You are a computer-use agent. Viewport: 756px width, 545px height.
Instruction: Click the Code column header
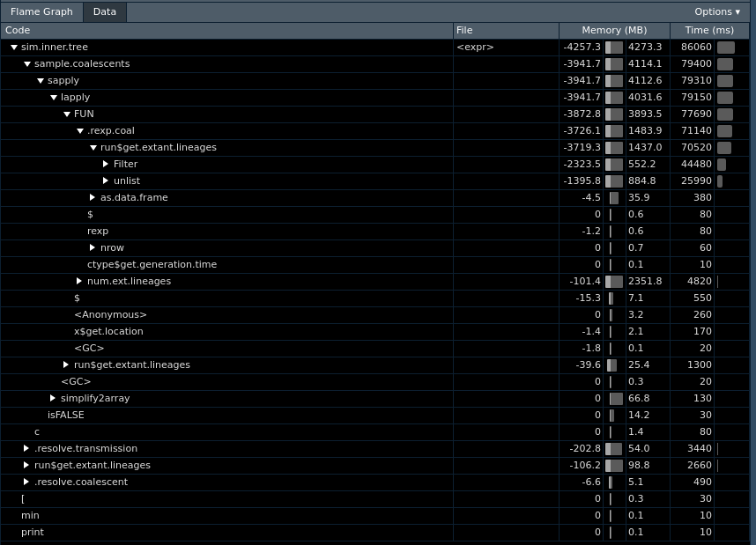coord(226,30)
